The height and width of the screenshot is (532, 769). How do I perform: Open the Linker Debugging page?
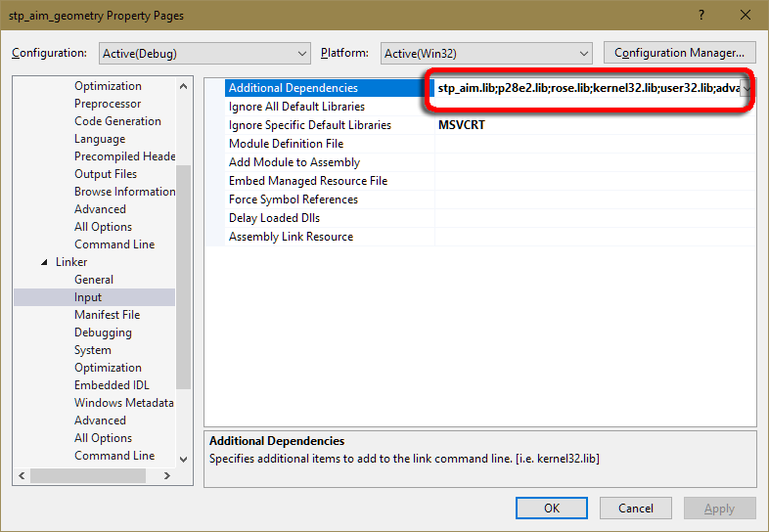click(x=103, y=332)
